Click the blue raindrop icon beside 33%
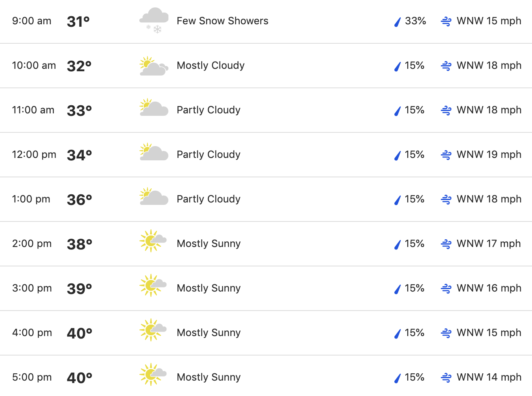The image size is (532, 396). click(x=398, y=21)
